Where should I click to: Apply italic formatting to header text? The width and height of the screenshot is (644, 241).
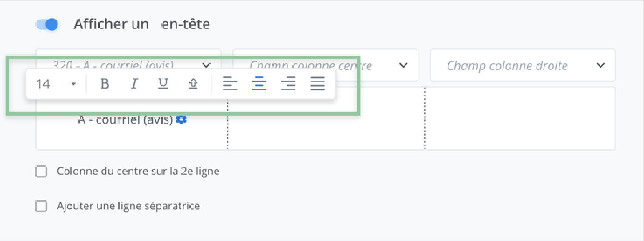134,84
